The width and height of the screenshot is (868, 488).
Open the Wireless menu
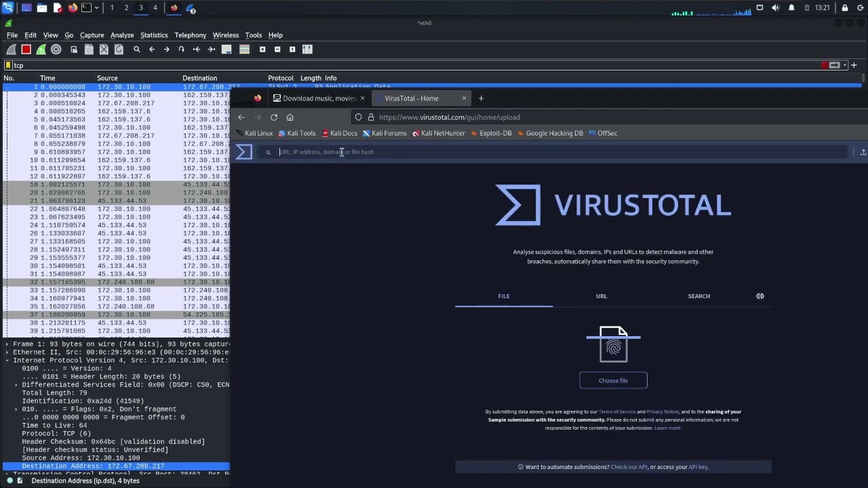click(x=226, y=35)
